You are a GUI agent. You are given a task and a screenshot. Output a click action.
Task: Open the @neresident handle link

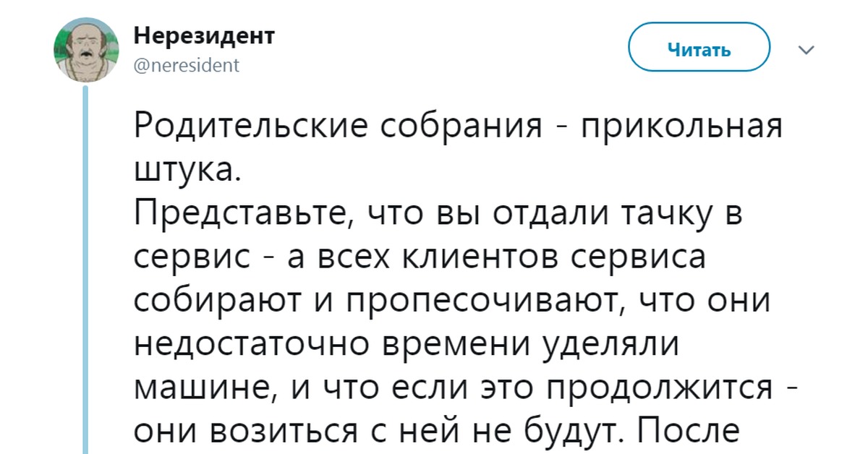pyautogui.click(x=187, y=67)
